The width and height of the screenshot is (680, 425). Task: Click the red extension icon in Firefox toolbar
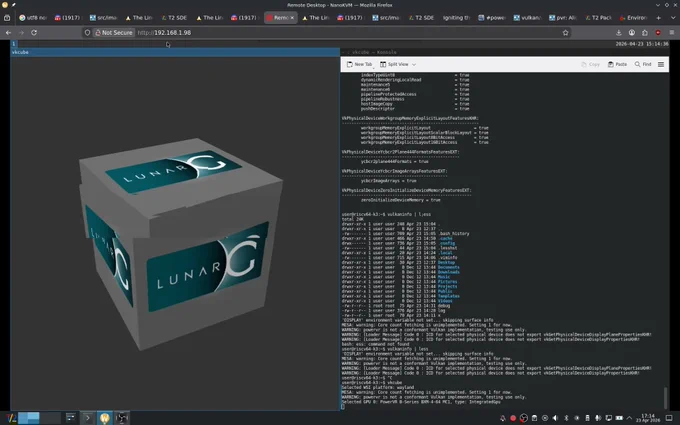coord(658,33)
